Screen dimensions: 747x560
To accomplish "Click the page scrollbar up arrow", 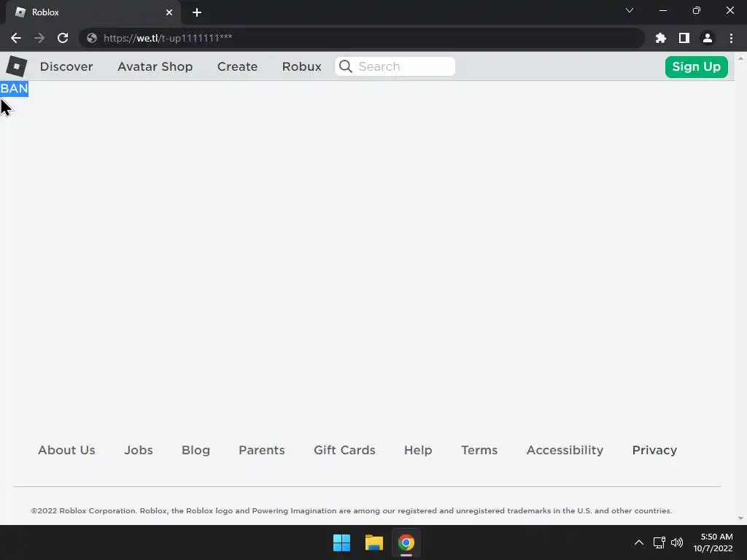I will pos(740,58).
